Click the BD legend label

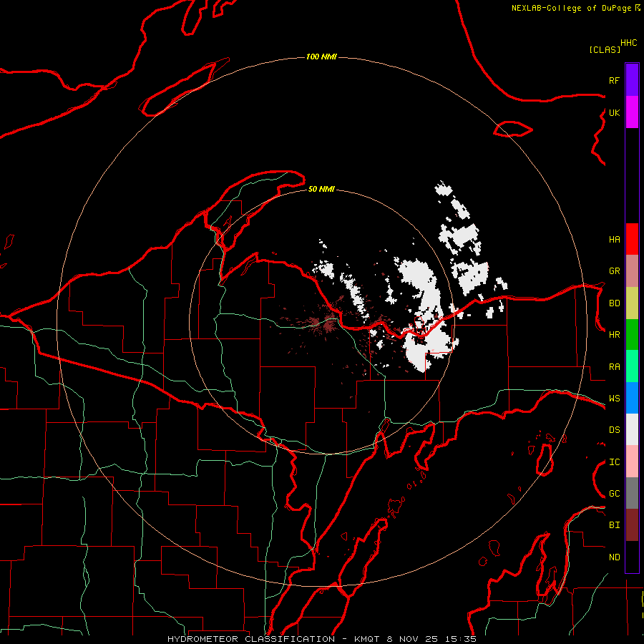[614, 303]
